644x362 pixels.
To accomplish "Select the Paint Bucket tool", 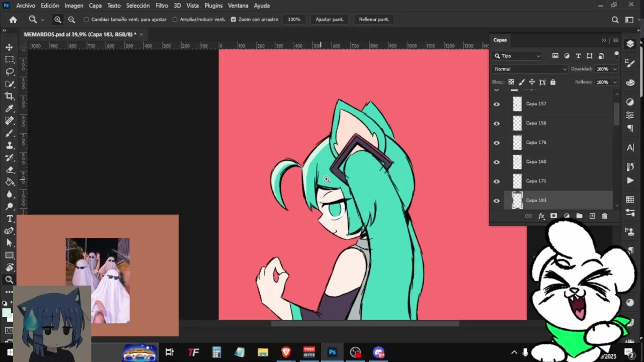I will pos(9,182).
